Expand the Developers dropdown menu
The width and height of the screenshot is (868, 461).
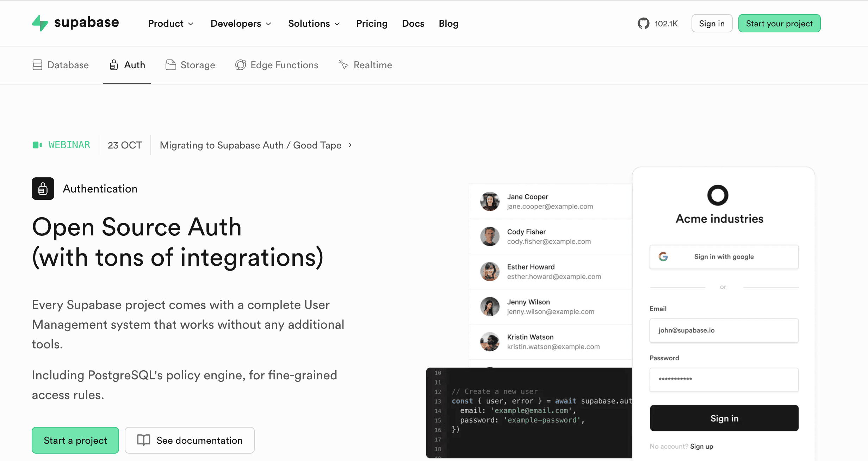241,24
